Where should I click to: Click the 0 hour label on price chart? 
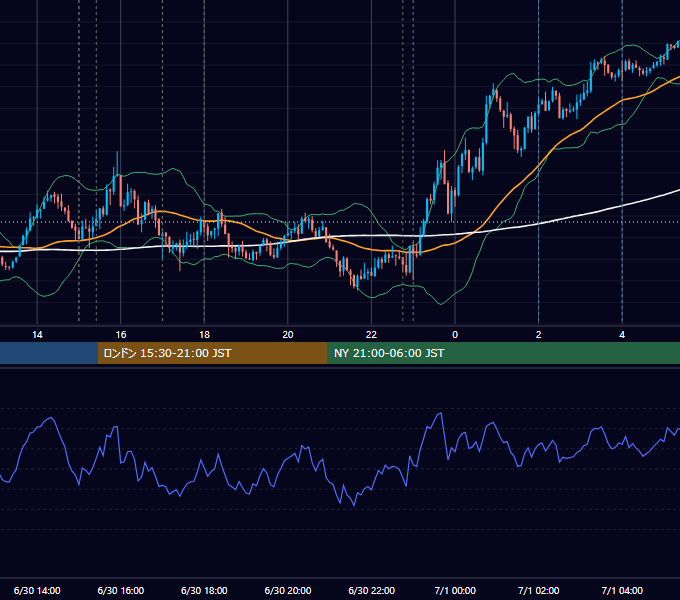pos(455,335)
